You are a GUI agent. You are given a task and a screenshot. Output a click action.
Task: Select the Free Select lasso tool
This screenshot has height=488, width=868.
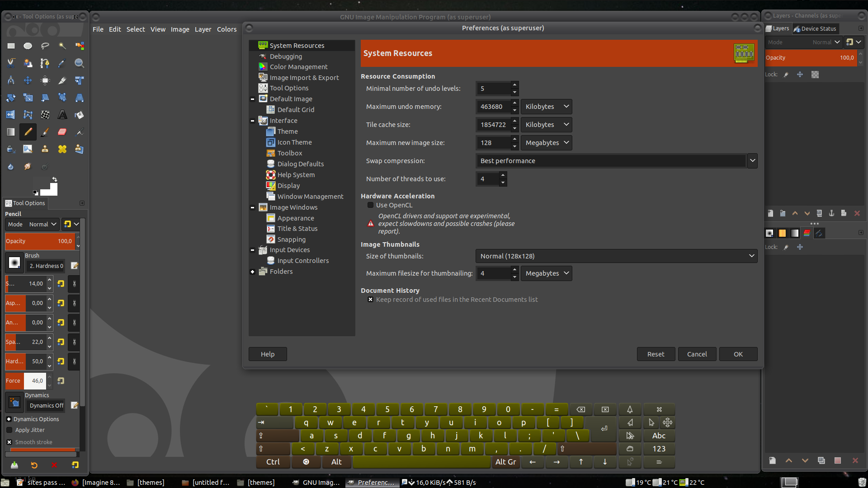45,46
